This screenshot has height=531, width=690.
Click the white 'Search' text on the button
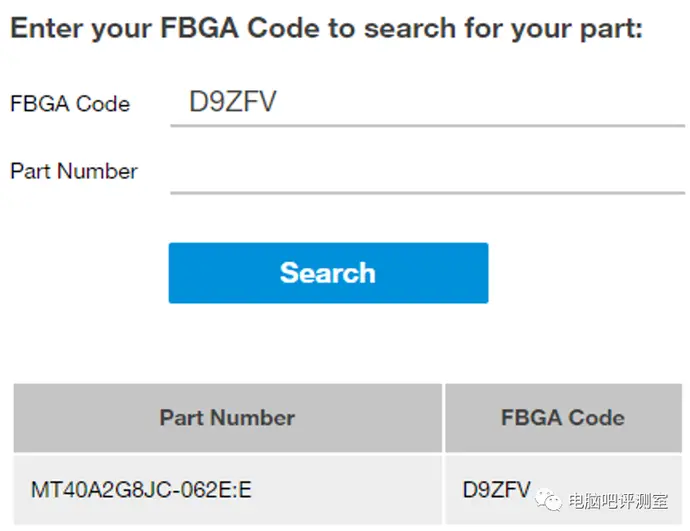coord(328,273)
